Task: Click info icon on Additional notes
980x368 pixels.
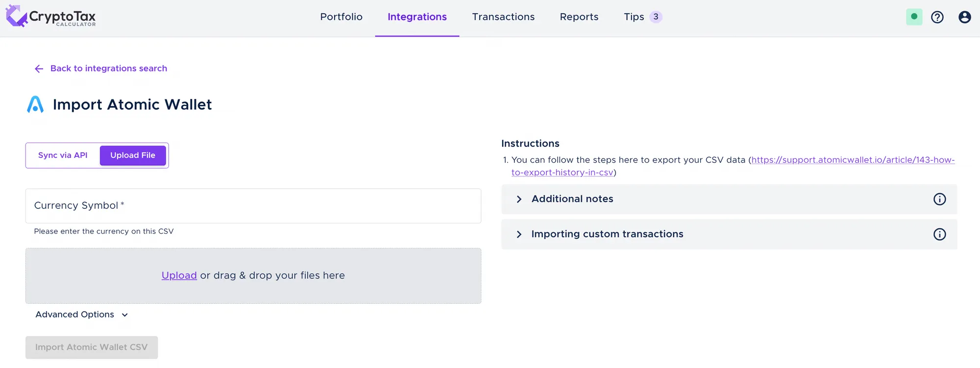Action: pos(939,199)
